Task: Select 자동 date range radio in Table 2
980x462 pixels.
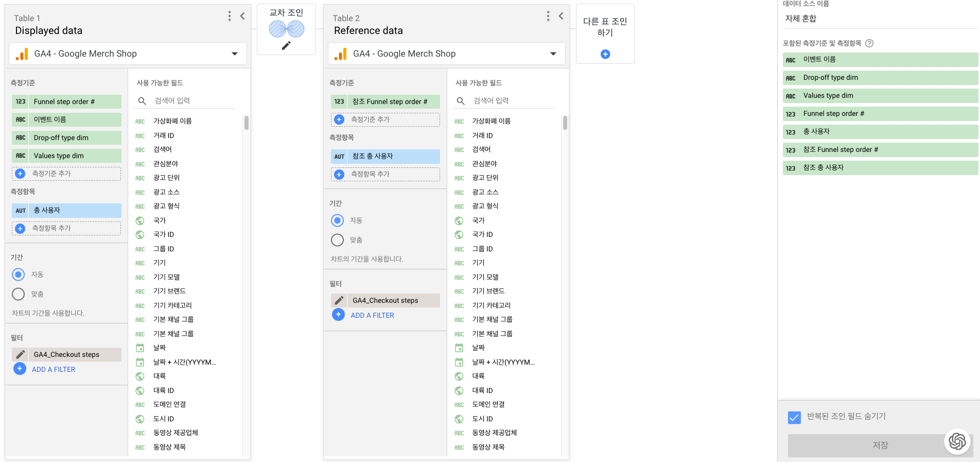Action: 338,220
